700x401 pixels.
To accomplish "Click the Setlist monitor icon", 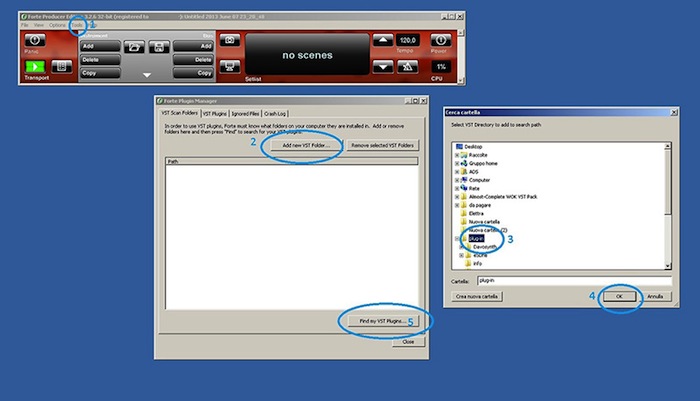I will (229, 68).
